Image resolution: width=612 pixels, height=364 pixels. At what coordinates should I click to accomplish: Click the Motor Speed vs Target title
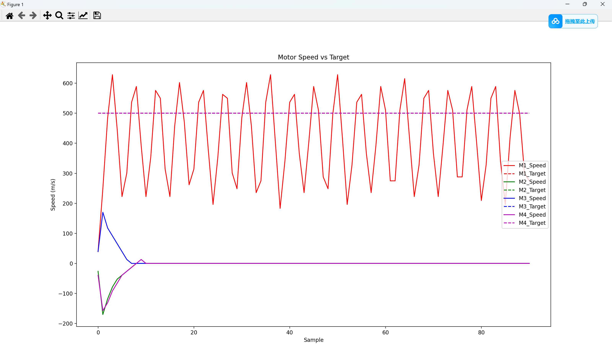pyautogui.click(x=313, y=57)
